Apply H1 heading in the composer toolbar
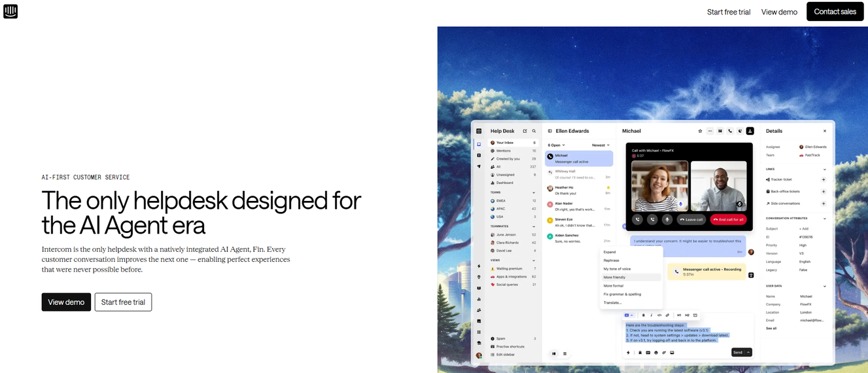Screen dimensions: 868x373 pyautogui.click(x=679, y=315)
